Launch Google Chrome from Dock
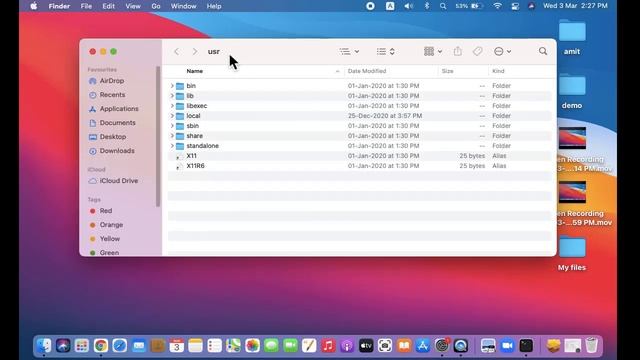This screenshot has height=360, width=640. click(x=101, y=346)
